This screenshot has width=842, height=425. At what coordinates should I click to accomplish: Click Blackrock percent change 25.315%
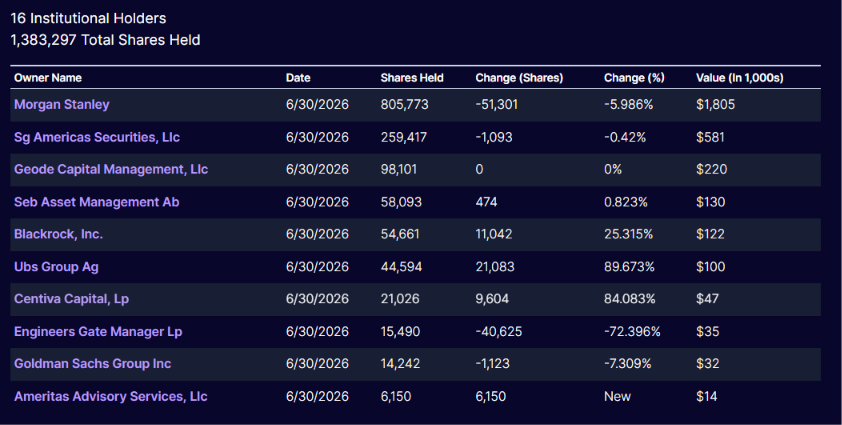click(x=628, y=234)
